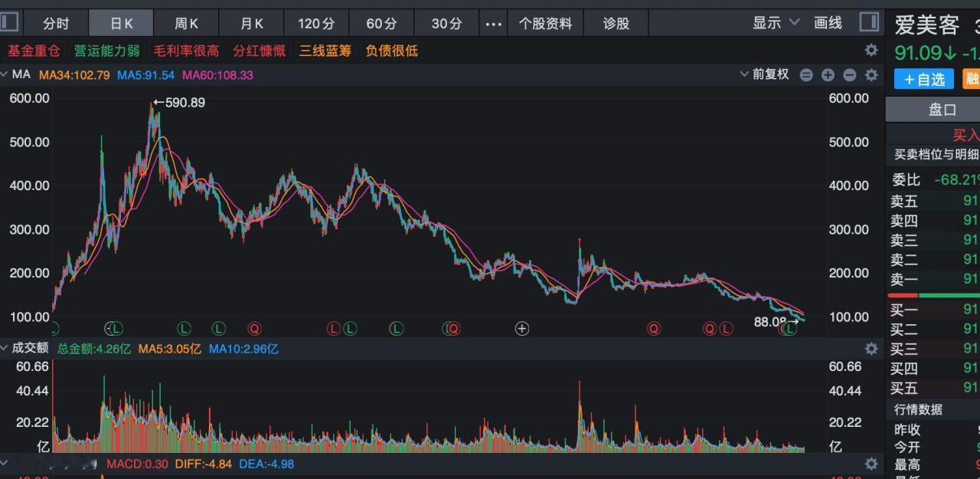Open the 成交额 volume panel settings gear

(x=871, y=349)
